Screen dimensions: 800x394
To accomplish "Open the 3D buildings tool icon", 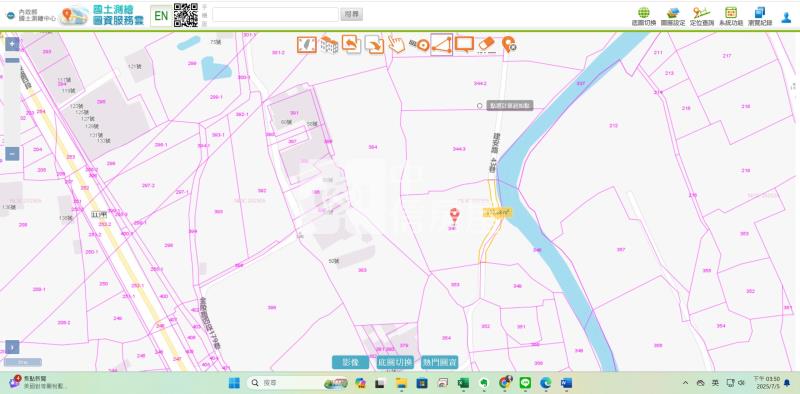I will click(x=329, y=45).
